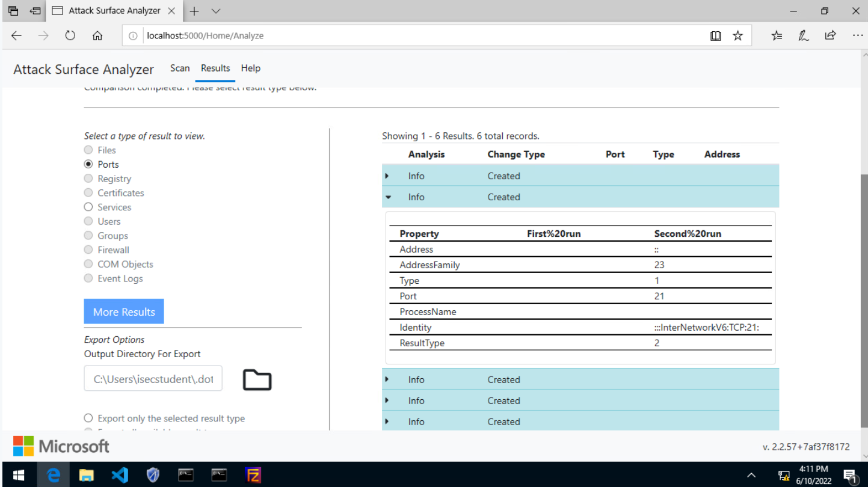The width and height of the screenshot is (868, 487).
Task: Pick the Firewall result type
Action: (x=88, y=250)
